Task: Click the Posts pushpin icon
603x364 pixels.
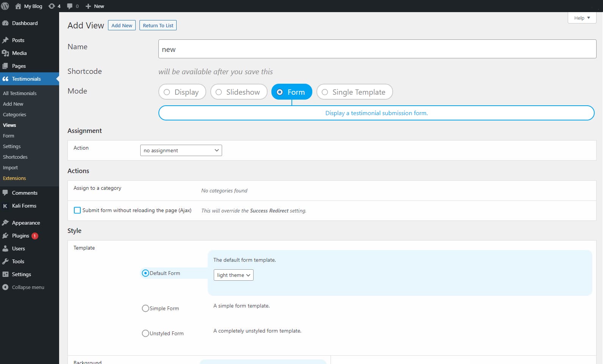Action: [5, 40]
